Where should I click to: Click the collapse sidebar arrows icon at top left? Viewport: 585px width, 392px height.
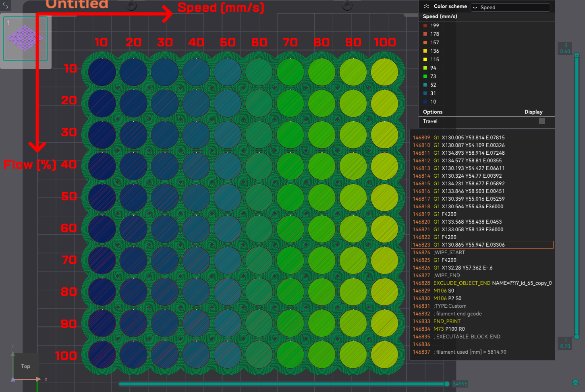click(6, 6)
